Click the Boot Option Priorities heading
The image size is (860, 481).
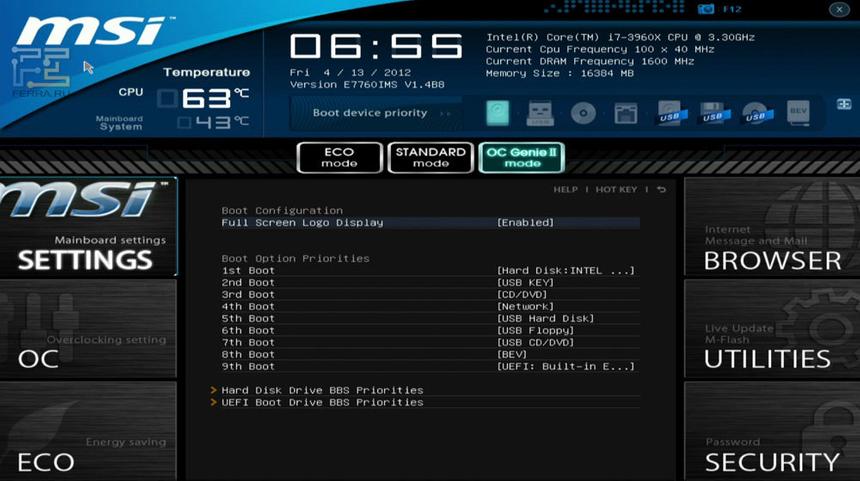point(295,258)
